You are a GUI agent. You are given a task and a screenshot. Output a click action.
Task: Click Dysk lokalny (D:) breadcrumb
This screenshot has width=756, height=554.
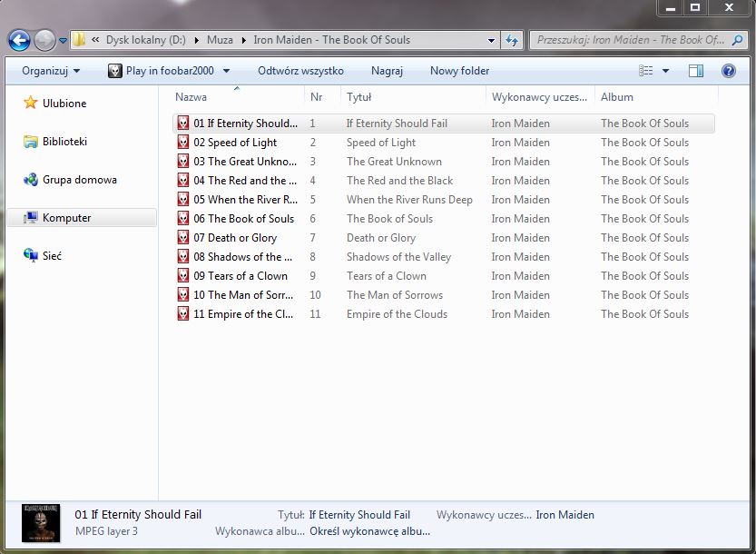pyautogui.click(x=145, y=40)
